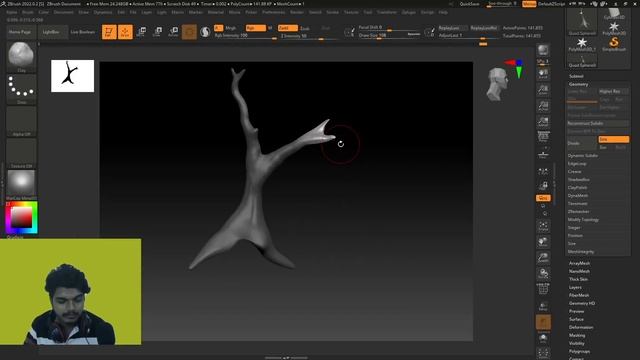Screen dimensions: 640x360
Task: Toggle the Qxyz rotation mode
Action: pyautogui.click(x=543, y=198)
